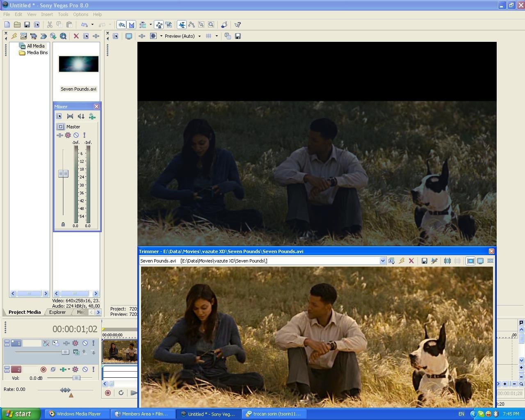The image size is (525, 420).
Task: Arm audio track 2 for record
Action: point(43,370)
